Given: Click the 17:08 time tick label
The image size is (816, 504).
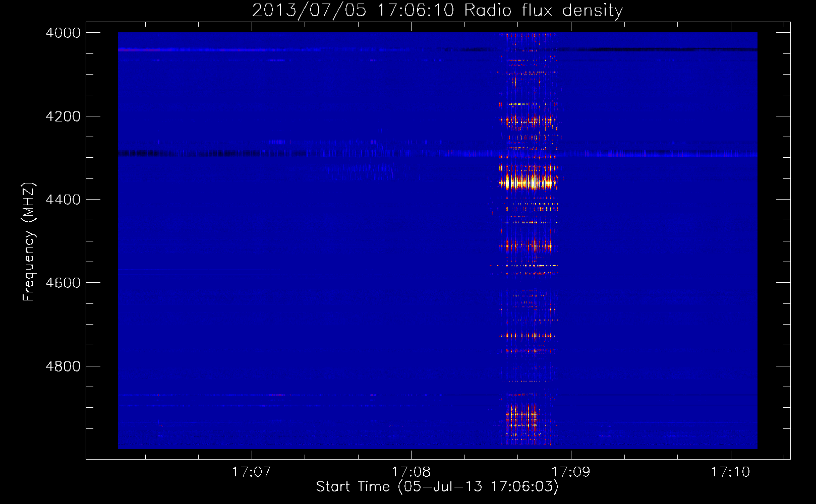Looking at the screenshot, I should coord(411,472).
